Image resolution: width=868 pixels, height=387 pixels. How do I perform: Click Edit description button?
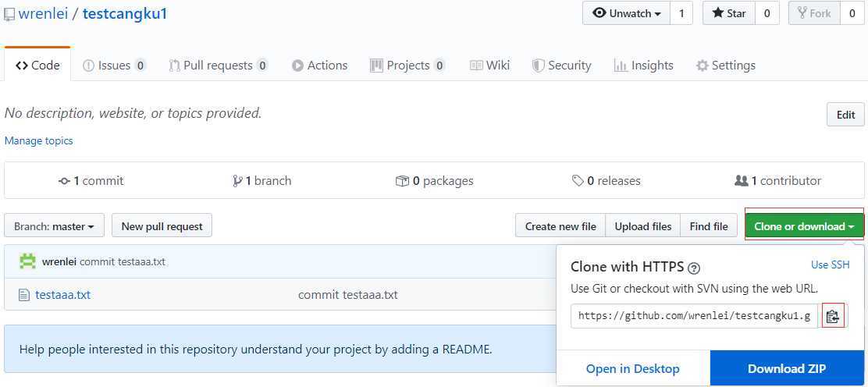click(x=845, y=115)
